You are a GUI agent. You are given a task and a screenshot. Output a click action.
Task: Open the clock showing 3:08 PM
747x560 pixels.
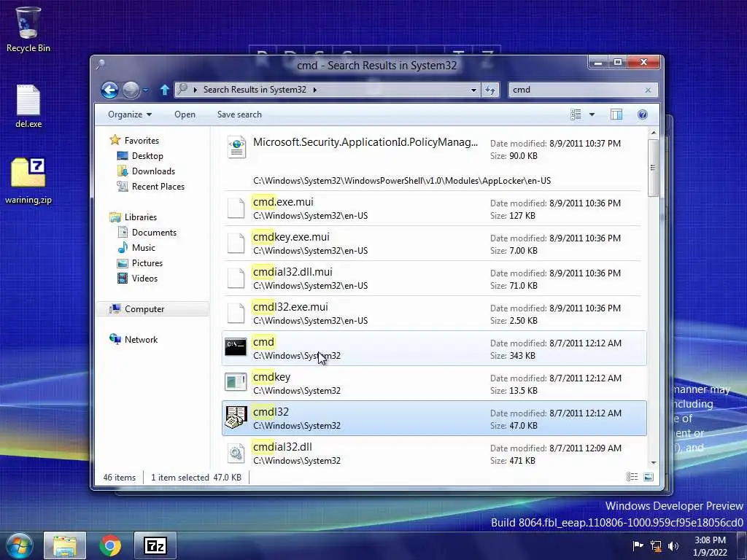coord(710,546)
